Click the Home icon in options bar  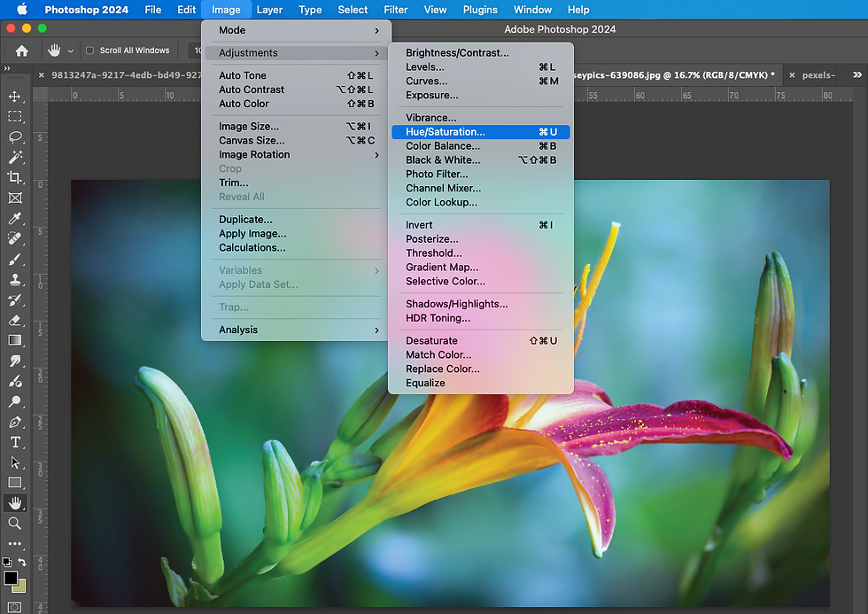(21, 51)
